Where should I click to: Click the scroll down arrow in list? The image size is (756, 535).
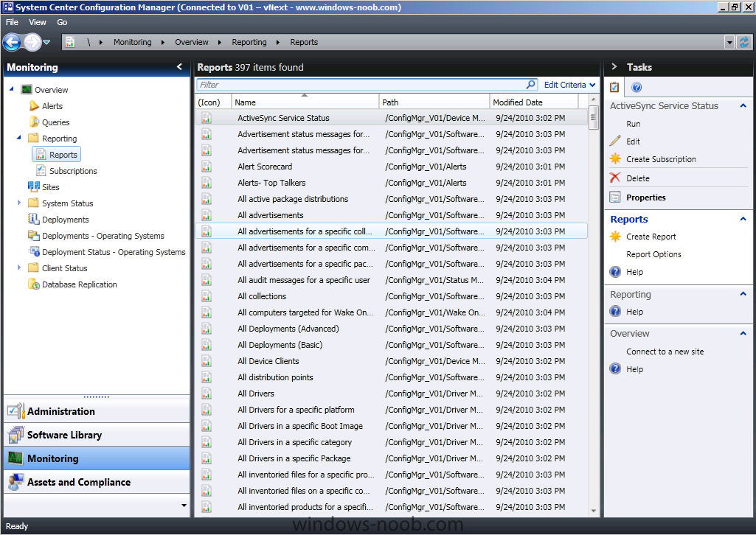coord(594,511)
